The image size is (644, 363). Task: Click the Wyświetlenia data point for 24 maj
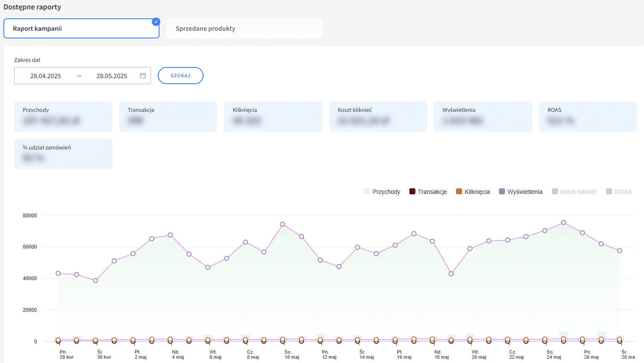click(545, 231)
